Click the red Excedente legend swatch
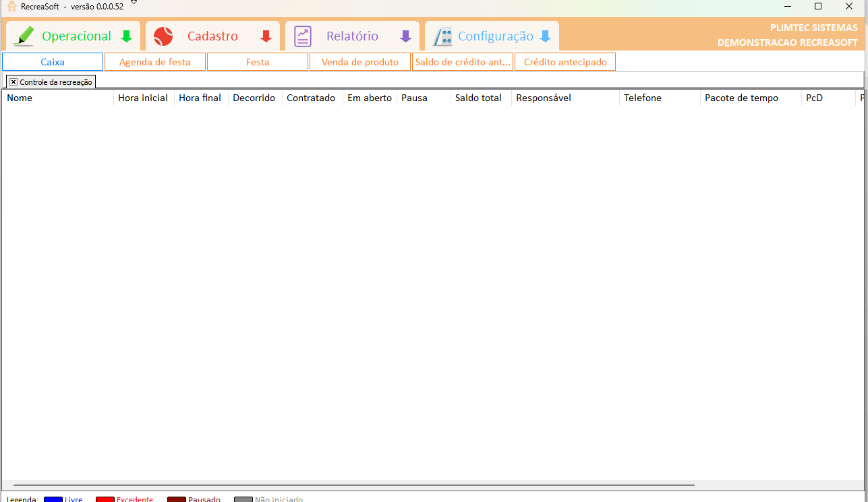The width and height of the screenshot is (868, 502). coord(105,499)
